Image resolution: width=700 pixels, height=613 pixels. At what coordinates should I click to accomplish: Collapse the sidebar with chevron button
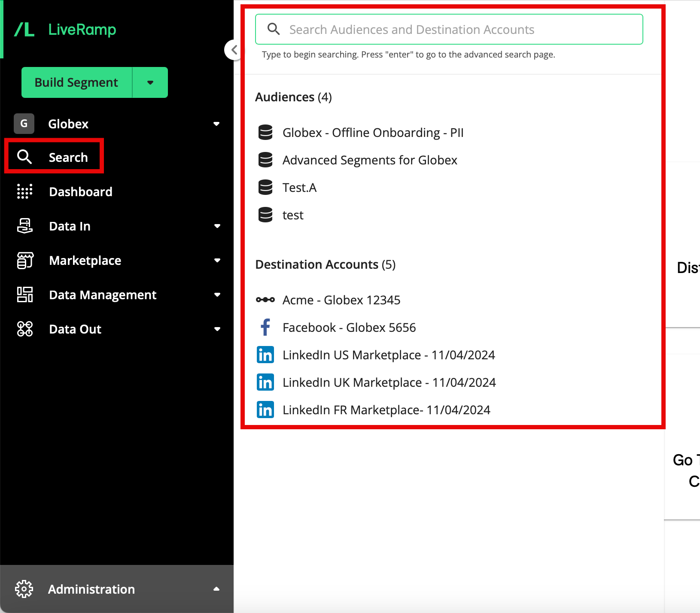pyautogui.click(x=234, y=50)
